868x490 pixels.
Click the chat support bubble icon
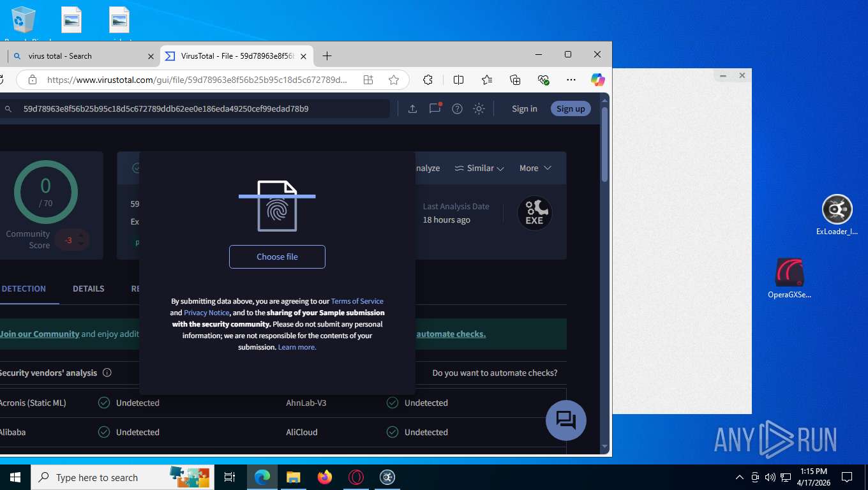point(566,420)
